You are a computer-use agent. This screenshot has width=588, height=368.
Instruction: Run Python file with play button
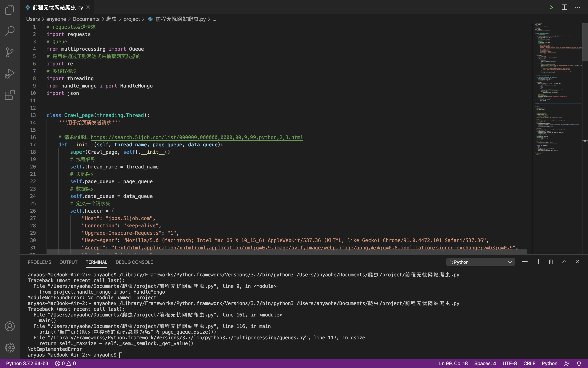coord(551,7)
